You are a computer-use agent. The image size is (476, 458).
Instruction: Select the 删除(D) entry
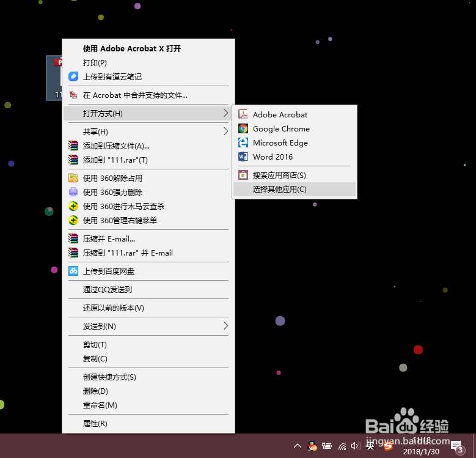[x=148, y=391]
